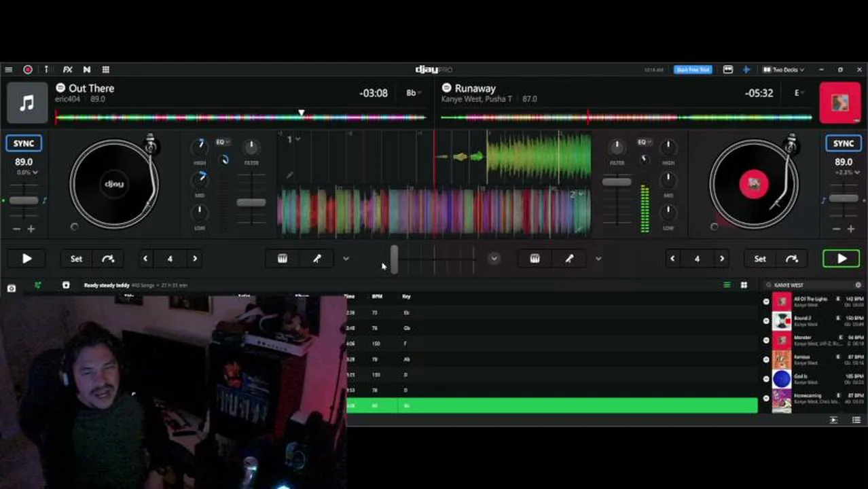Open the hamburger main menu
The width and height of the screenshot is (868, 489).
tap(8, 69)
